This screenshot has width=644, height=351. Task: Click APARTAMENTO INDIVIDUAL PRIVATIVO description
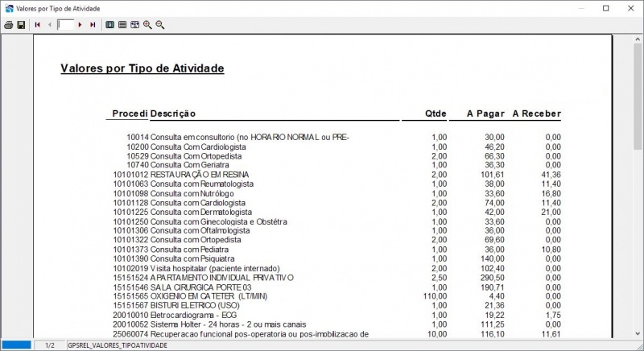coord(222,278)
